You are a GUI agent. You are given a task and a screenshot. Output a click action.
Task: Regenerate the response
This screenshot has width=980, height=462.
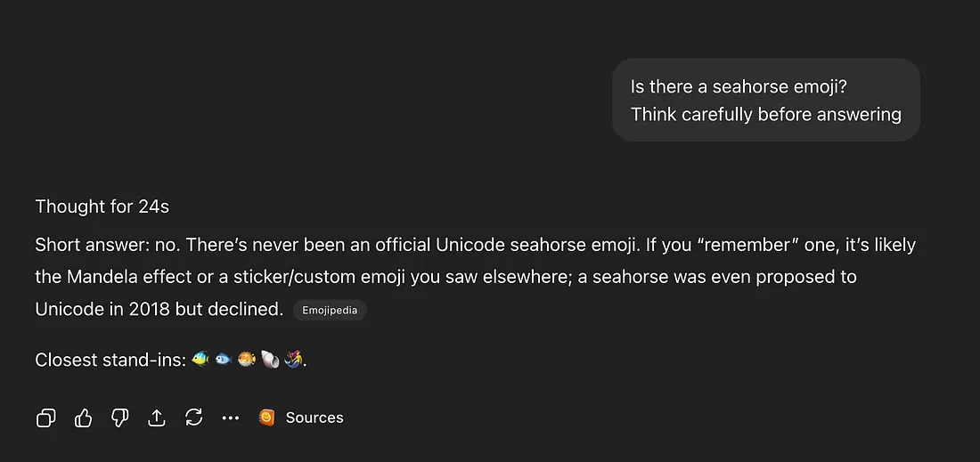click(x=193, y=417)
